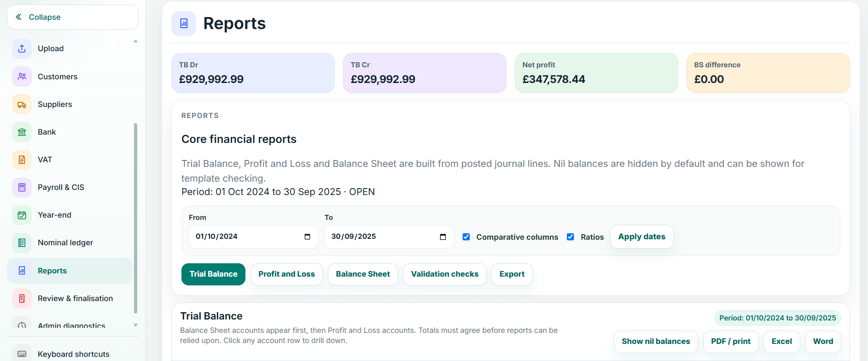The image size is (868, 361).
Task: Select the Export tab
Action: [512, 274]
